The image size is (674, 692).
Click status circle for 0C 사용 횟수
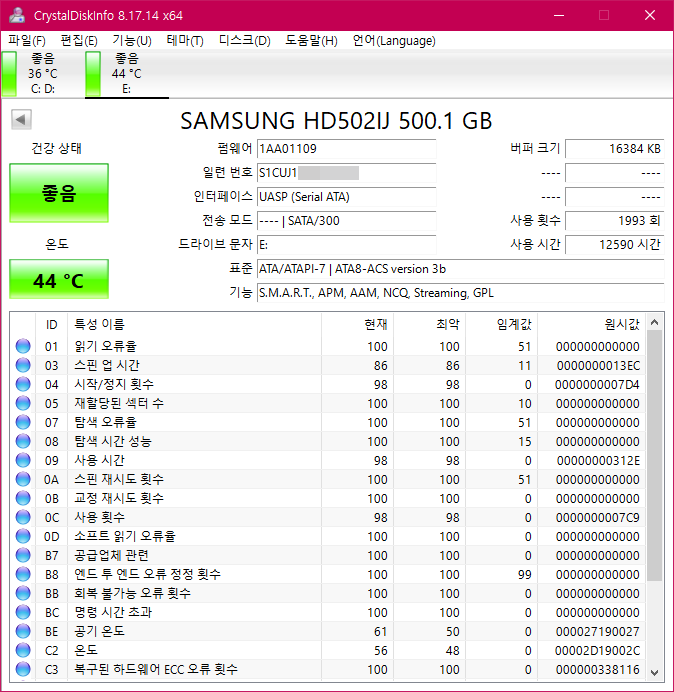(x=23, y=517)
